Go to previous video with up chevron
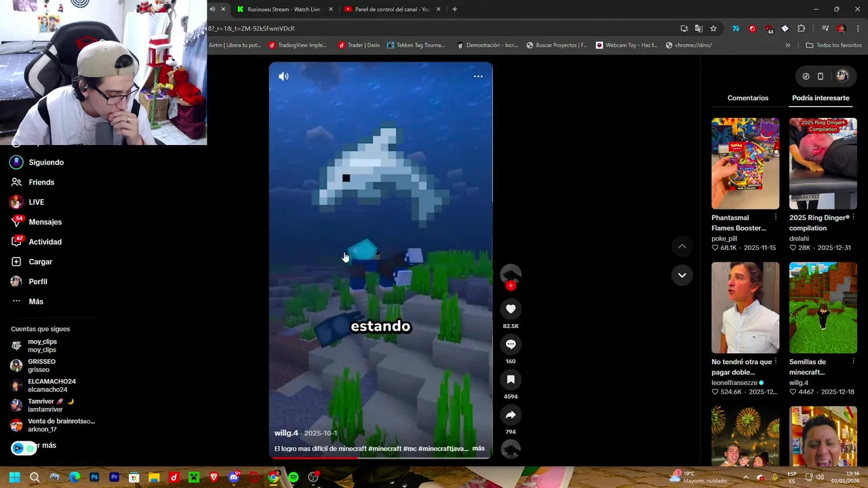 [682, 247]
